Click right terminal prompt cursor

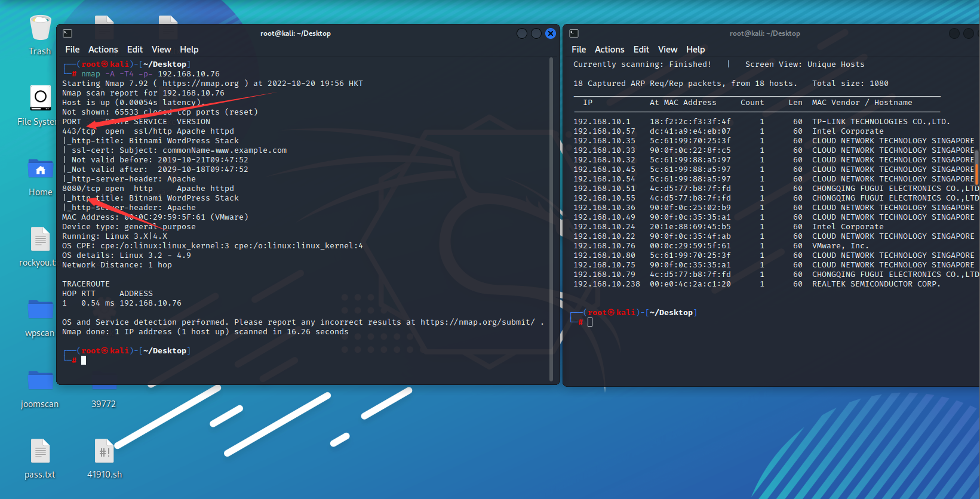point(590,322)
